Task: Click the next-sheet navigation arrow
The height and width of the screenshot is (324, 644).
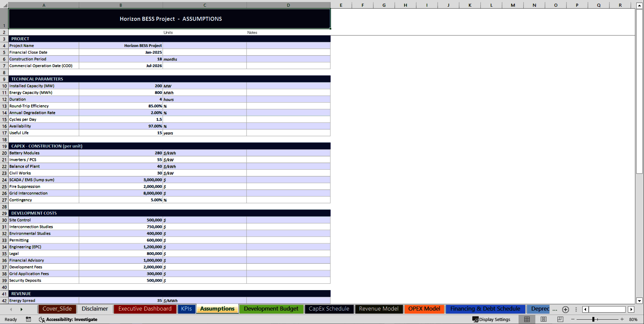Action: click(22, 309)
